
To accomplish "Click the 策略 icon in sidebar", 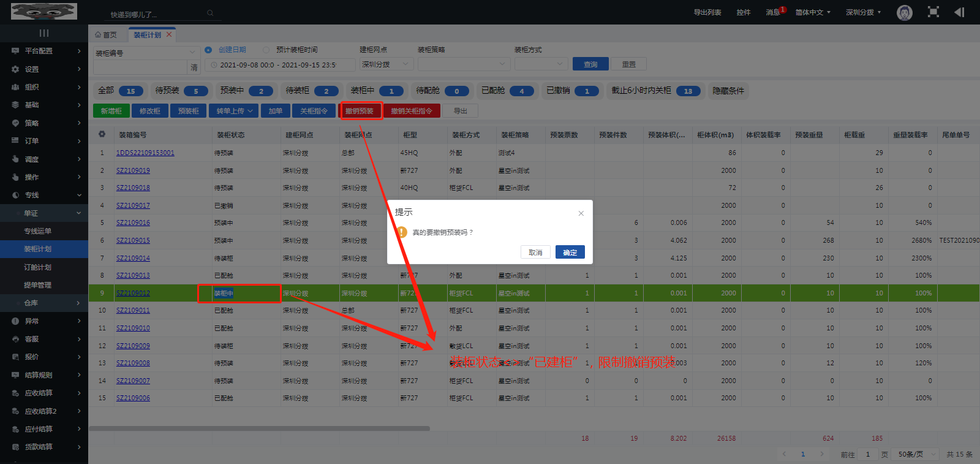I will 15,123.
